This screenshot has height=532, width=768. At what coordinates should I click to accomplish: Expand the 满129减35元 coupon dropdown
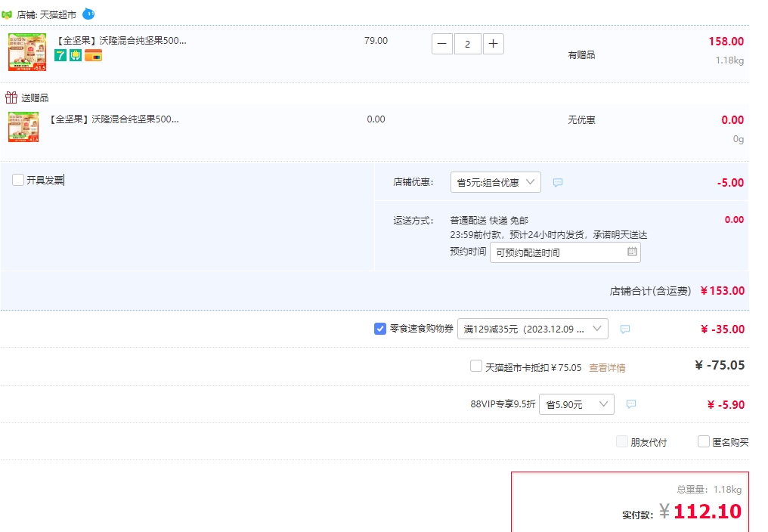(x=533, y=329)
